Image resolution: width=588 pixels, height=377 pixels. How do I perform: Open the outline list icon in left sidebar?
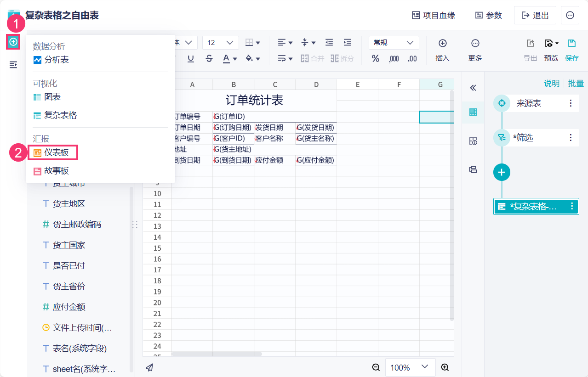coord(13,65)
